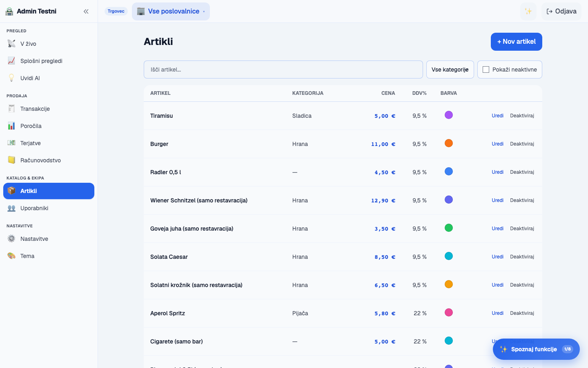Click the green color swatch for Goveja juha

449,228
